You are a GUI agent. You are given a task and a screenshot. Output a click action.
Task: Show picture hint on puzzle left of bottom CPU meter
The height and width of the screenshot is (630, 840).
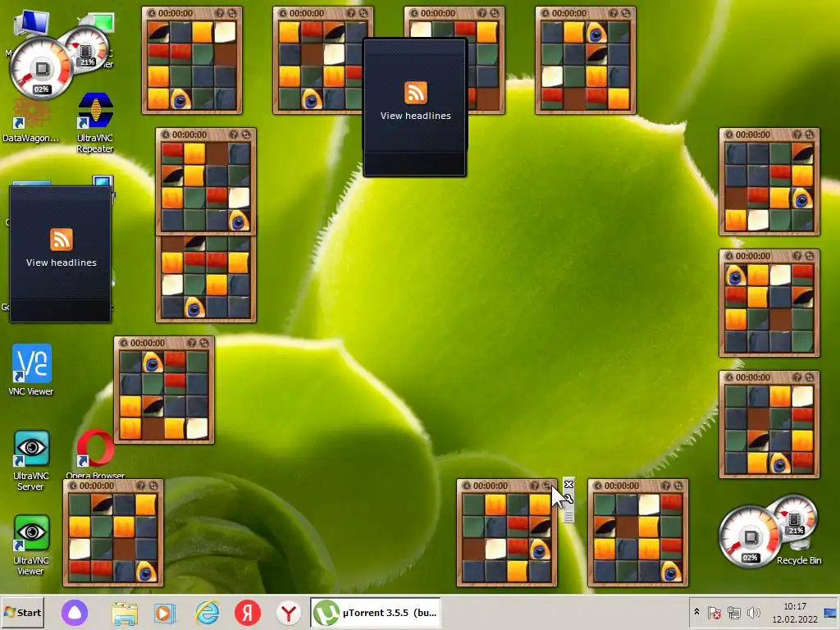click(666, 486)
